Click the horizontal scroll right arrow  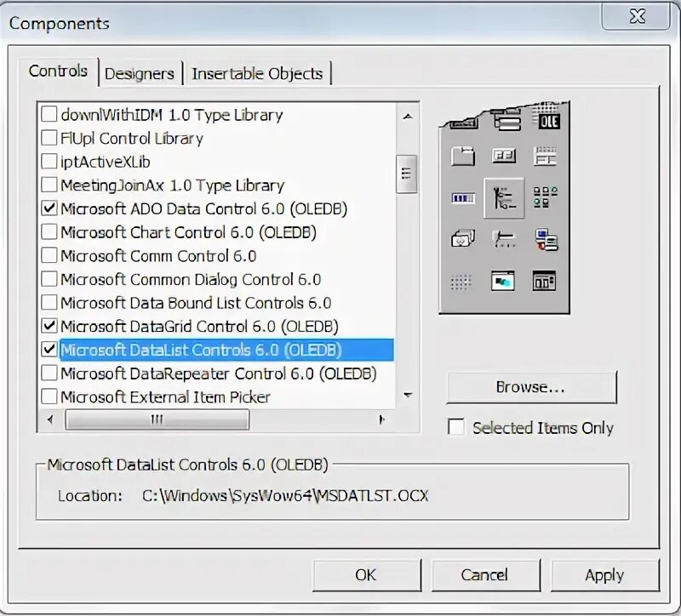(381, 419)
